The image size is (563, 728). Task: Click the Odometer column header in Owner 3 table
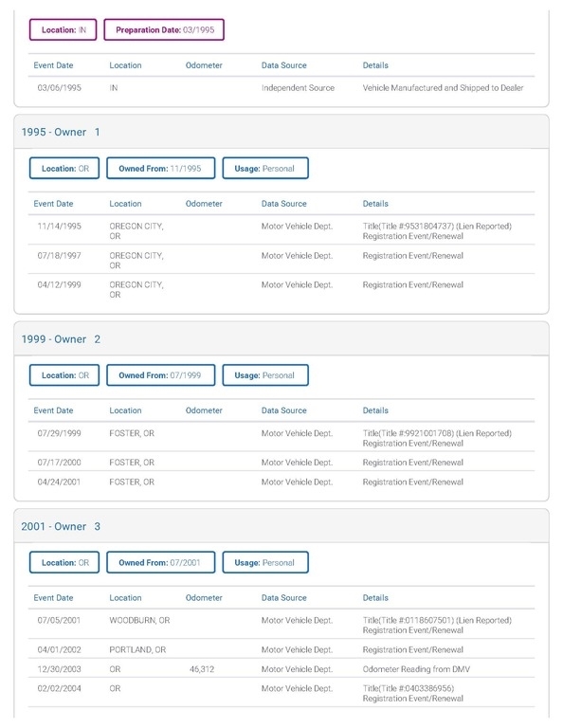(x=204, y=597)
